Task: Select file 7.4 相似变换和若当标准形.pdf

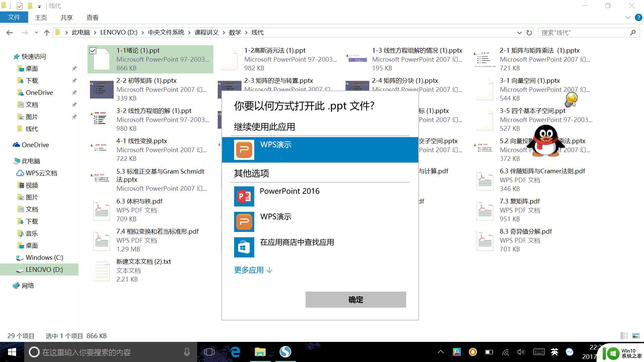Action: pos(157,232)
